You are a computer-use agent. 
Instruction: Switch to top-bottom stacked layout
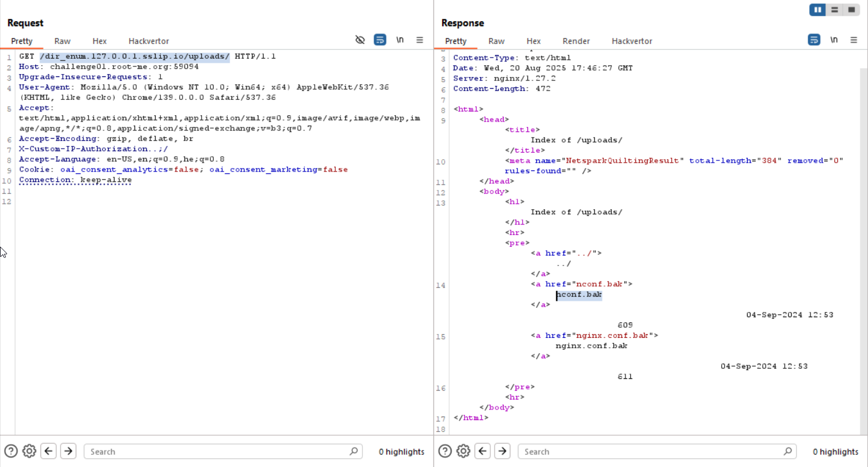(x=834, y=10)
